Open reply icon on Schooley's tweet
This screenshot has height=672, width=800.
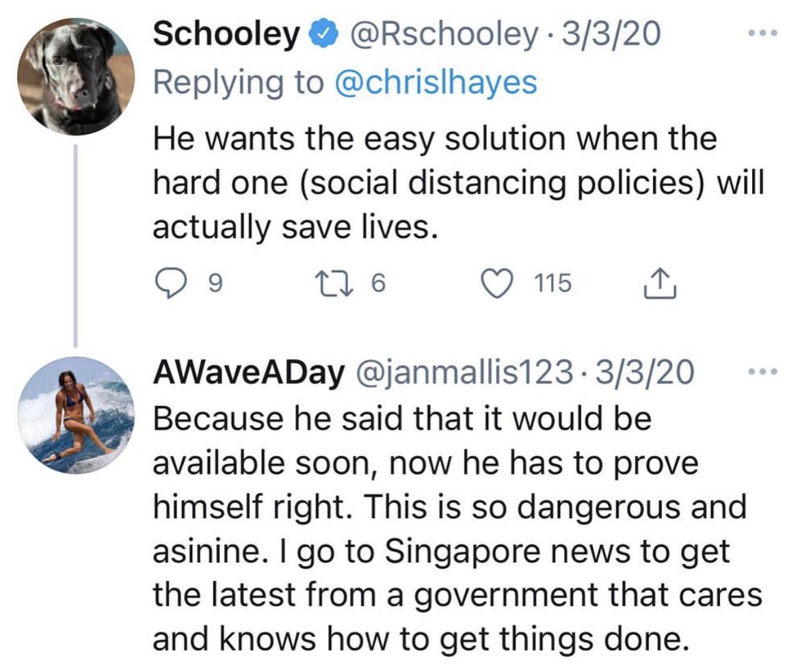171,283
